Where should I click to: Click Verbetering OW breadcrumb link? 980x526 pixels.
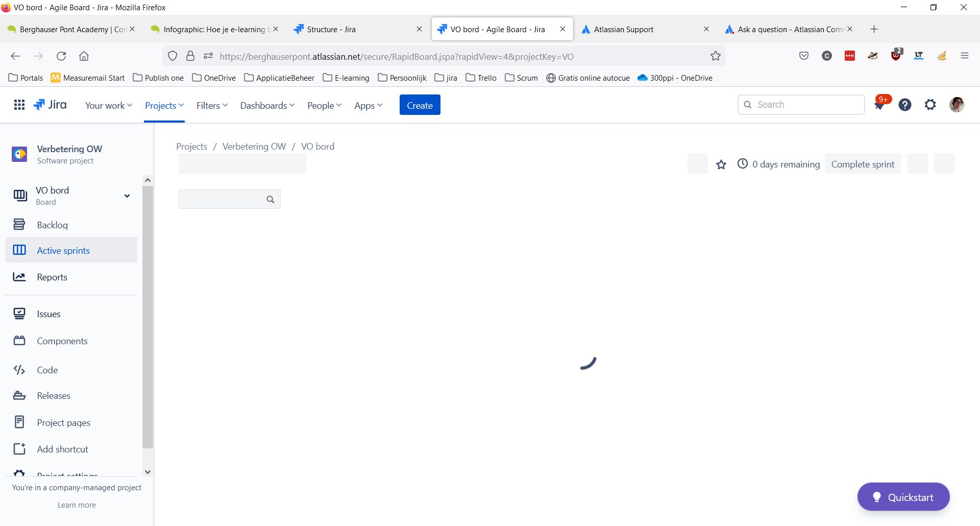(x=254, y=147)
